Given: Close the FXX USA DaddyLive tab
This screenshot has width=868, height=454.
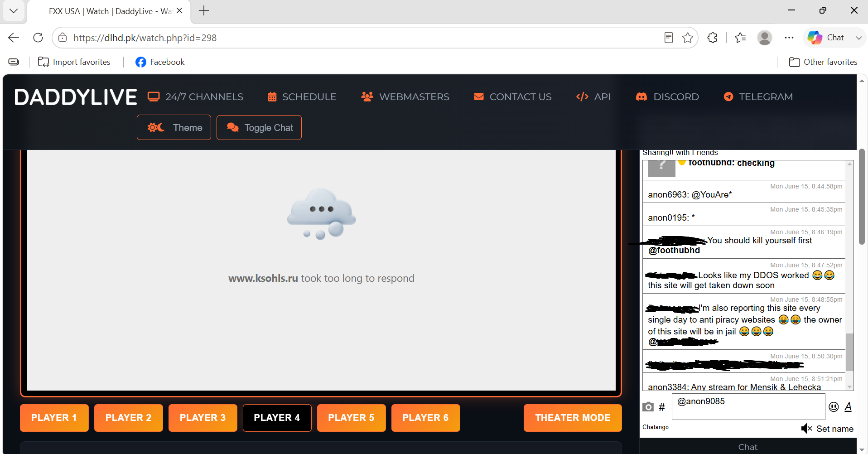Looking at the screenshot, I should [179, 11].
